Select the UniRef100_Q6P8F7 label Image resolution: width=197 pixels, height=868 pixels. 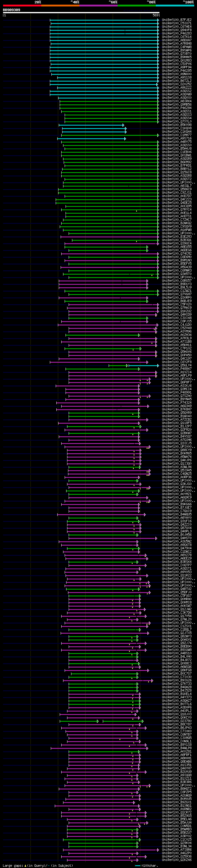click(x=177, y=382)
